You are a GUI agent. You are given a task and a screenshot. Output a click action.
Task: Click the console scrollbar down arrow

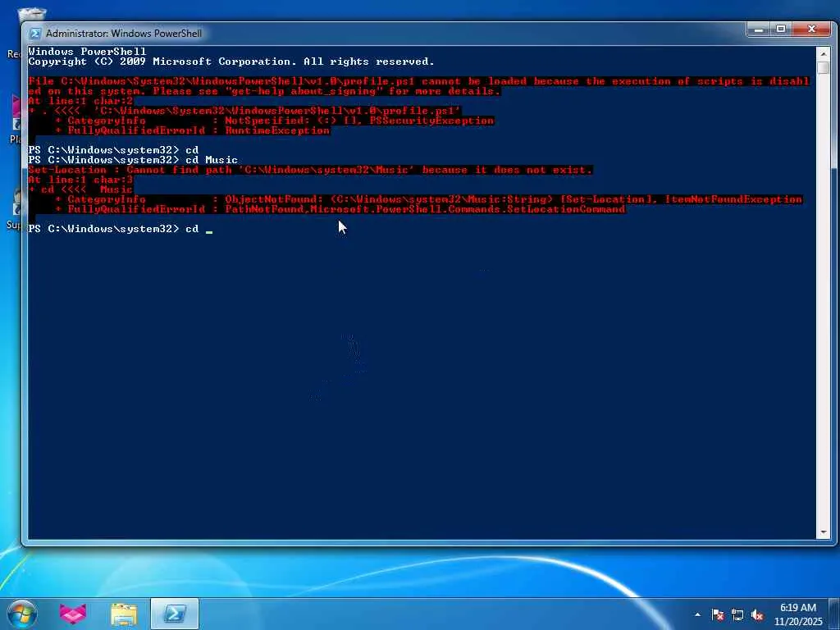824,532
